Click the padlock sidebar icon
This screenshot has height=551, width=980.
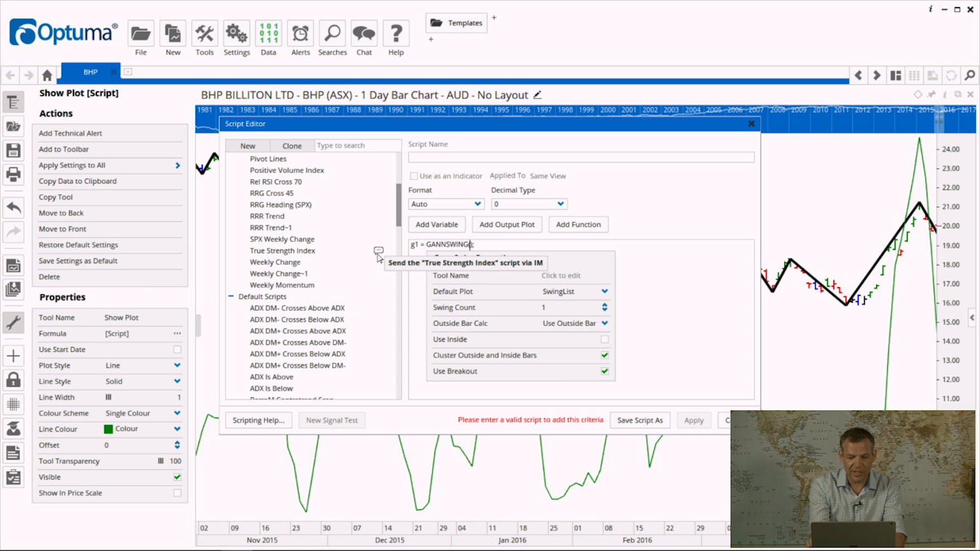point(13,380)
